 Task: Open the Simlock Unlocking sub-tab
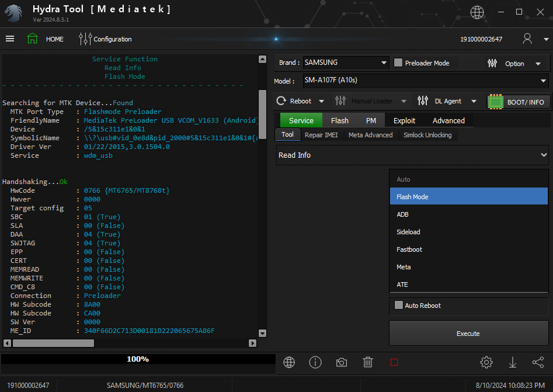(x=427, y=135)
